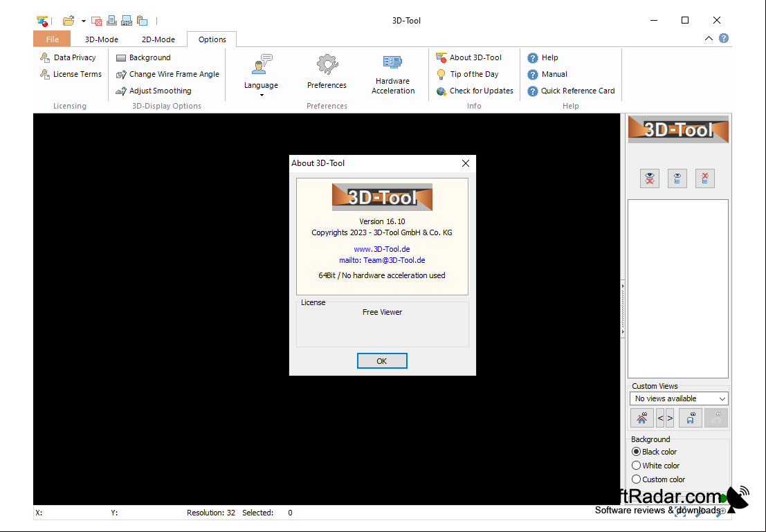Click the empty model tree list
766x532 pixels.
(678, 288)
